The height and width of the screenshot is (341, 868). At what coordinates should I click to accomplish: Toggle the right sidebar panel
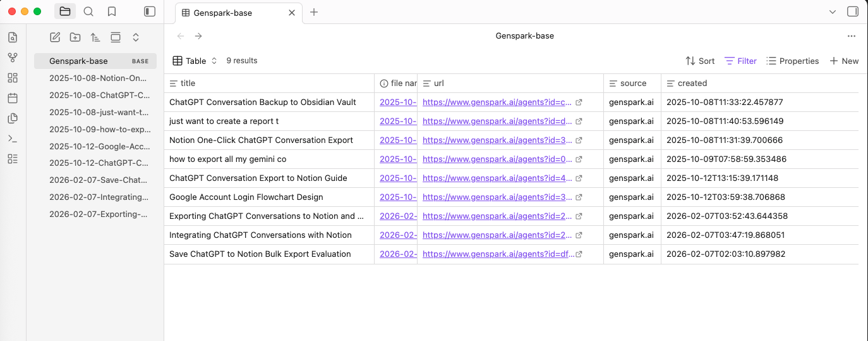coord(852,11)
